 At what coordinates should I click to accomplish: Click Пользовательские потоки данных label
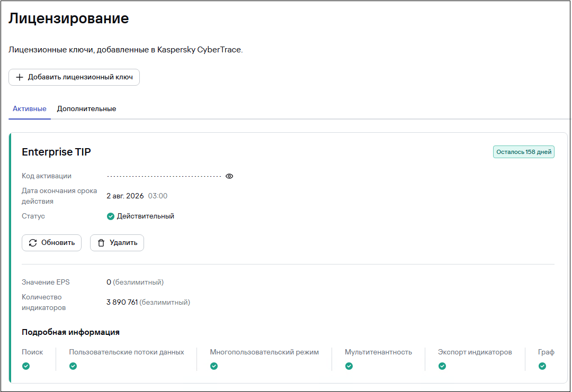[127, 352]
